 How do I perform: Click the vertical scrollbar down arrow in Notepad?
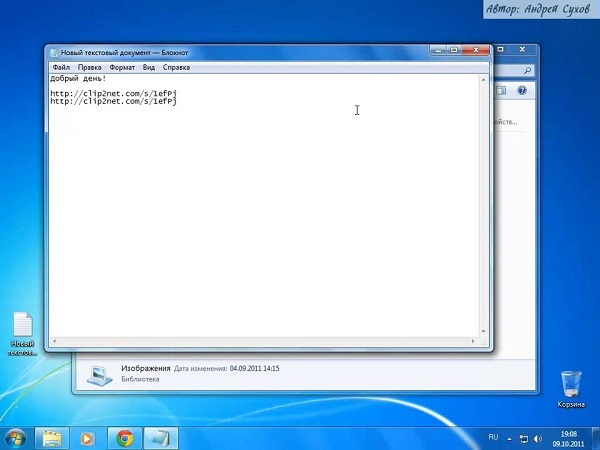tap(483, 331)
